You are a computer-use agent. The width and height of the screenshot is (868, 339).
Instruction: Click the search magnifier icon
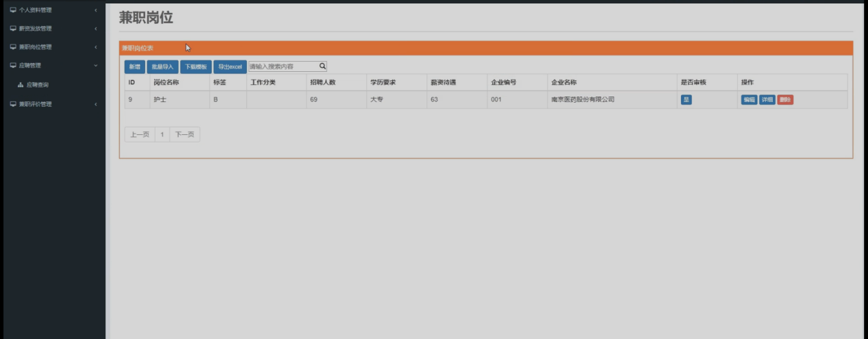click(322, 66)
